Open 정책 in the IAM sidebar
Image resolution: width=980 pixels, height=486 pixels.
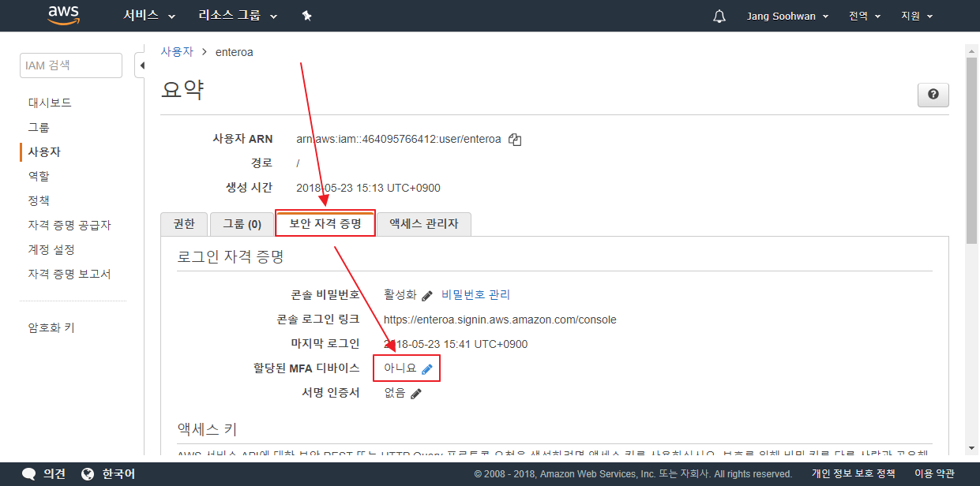[x=39, y=200]
